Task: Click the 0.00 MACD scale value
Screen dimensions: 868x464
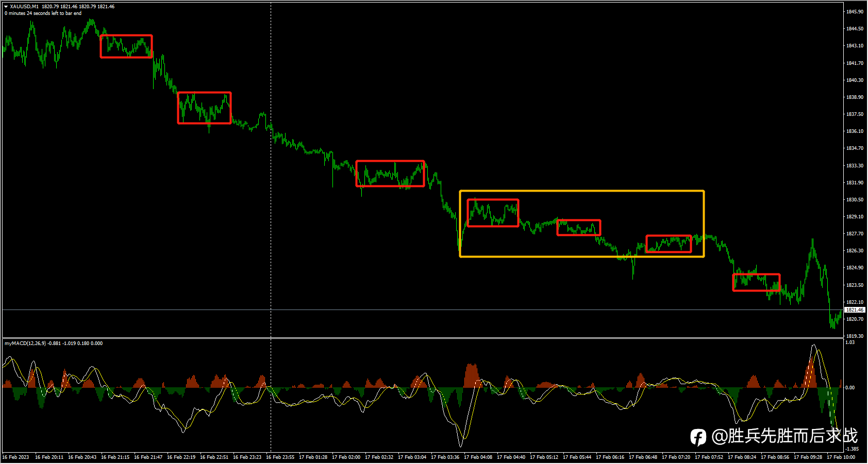Action: 850,388
